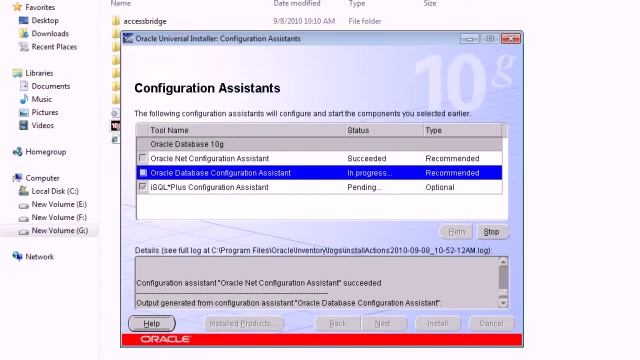Click the Desktop icon in sidebar
This screenshot has height=360, width=640.
(24, 20)
